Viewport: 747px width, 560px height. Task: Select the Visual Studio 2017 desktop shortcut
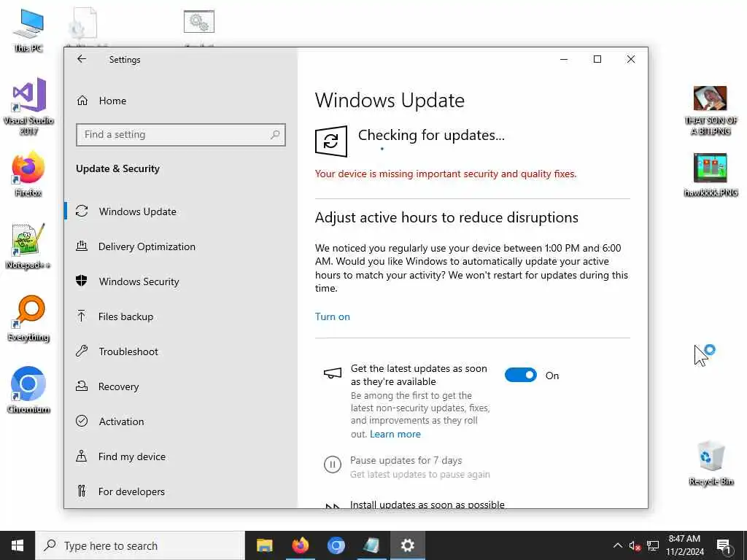[28, 106]
